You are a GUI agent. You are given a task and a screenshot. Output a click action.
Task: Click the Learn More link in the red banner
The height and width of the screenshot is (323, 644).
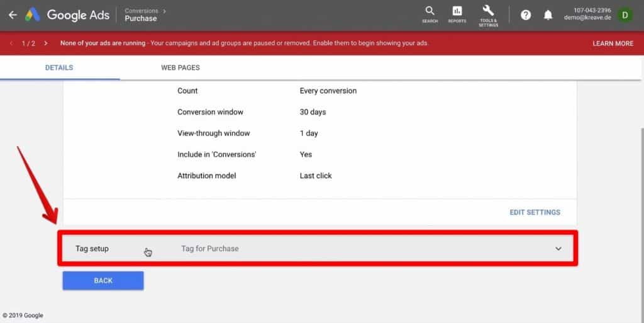tap(613, 43)
